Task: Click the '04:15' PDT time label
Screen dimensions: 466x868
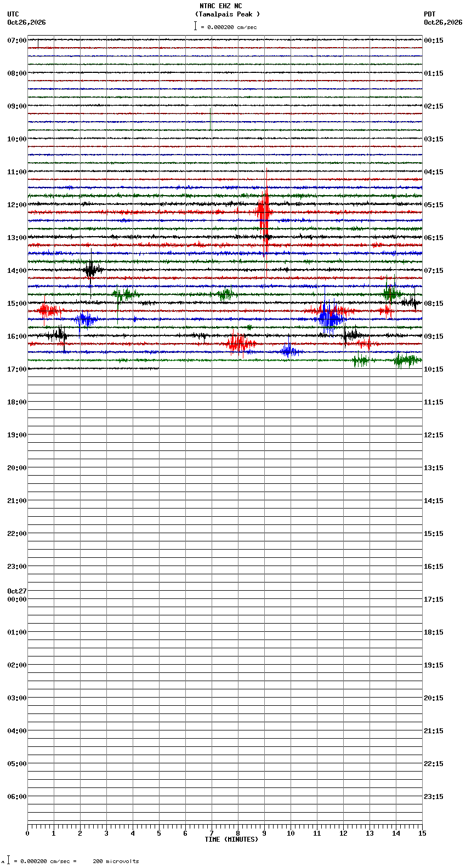Action: (x=434, y=172)
